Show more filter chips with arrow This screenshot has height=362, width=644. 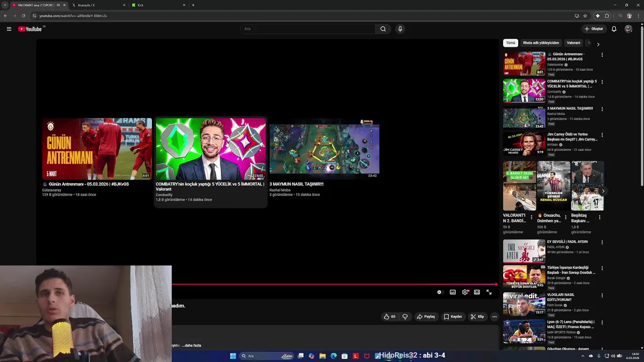coord(598,44)
